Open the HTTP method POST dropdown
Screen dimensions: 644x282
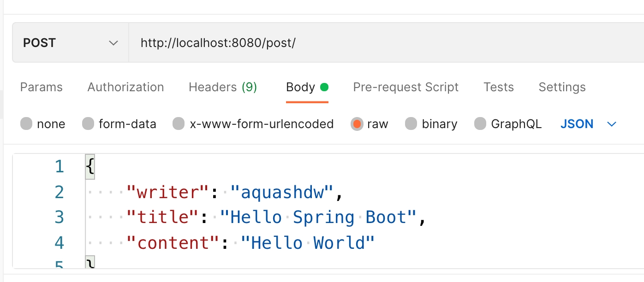pyautogui.click(x=70, y=43)
